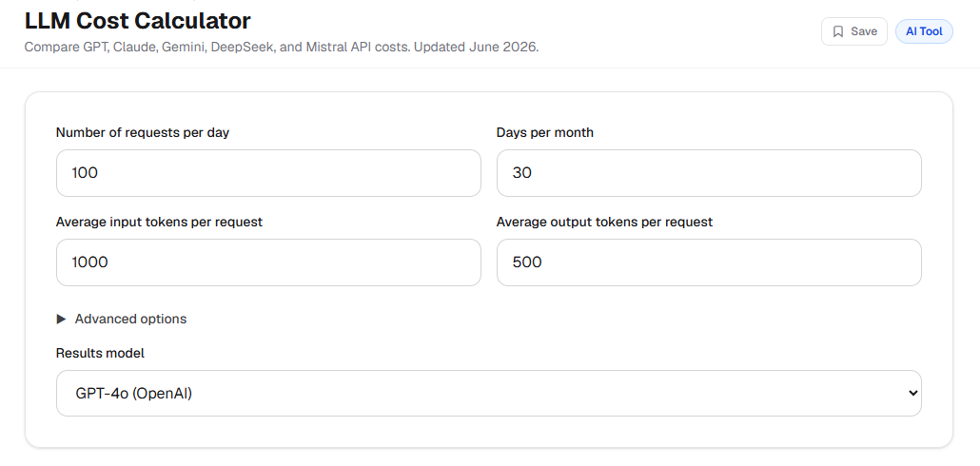Click the 'Results model' label
This screenshot has width=980, height=466.
click(x=100, y=353)
